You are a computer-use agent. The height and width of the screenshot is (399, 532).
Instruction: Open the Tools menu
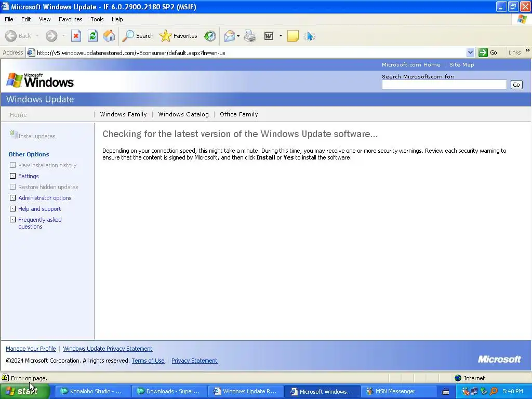coord(97,19)
